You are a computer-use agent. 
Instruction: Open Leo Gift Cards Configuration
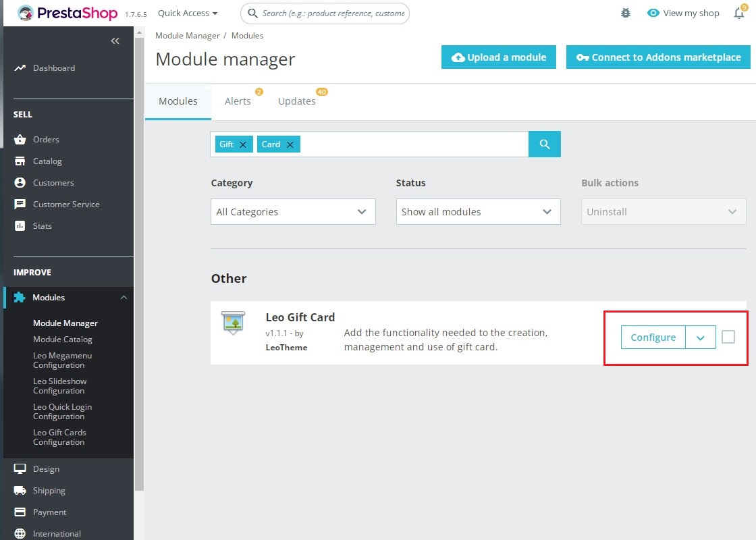point(60,437)
